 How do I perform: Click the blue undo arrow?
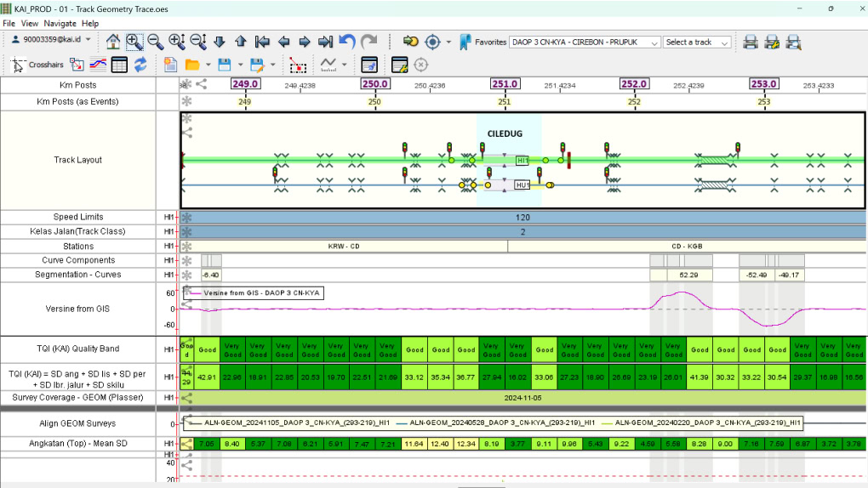pos(347,42)
